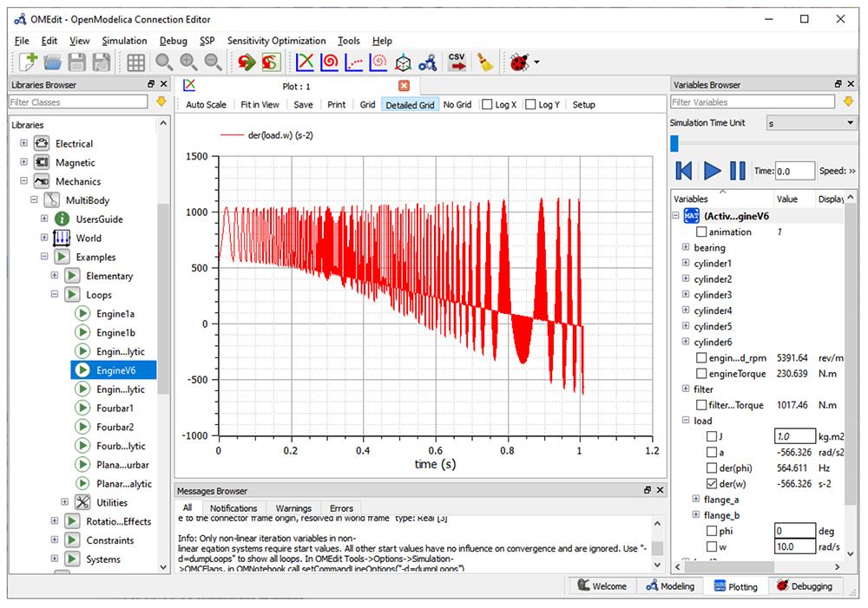
Task: Click the simulation time slider handle
Action: pos(674,144)
